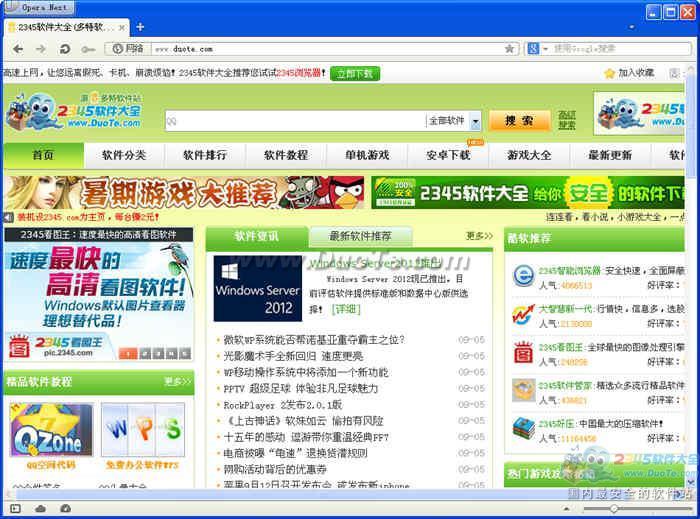Click the site search input field
The width and height of the screenshot is (700, 519).
pyautogui.click(x=293, y=120)
